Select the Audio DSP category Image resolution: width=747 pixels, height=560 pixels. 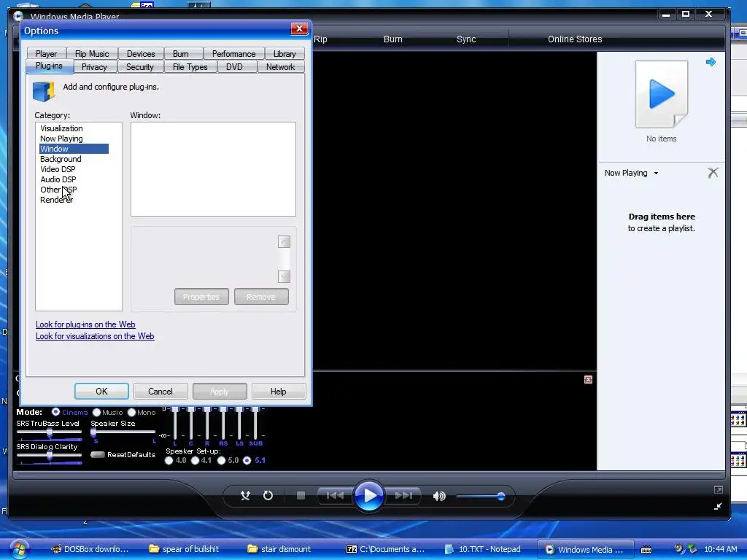pyautogui.click(x=58, y=179)
